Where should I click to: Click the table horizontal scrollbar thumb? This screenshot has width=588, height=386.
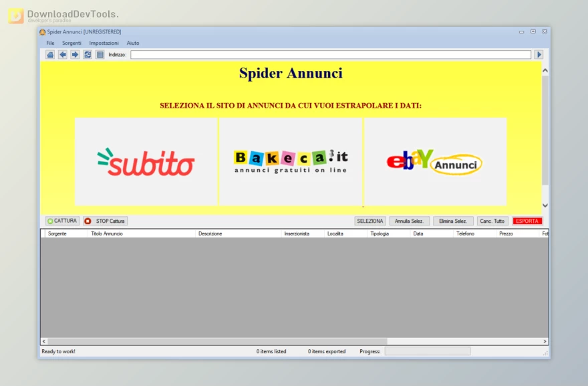pyautogui.click(x=218, y=341)
